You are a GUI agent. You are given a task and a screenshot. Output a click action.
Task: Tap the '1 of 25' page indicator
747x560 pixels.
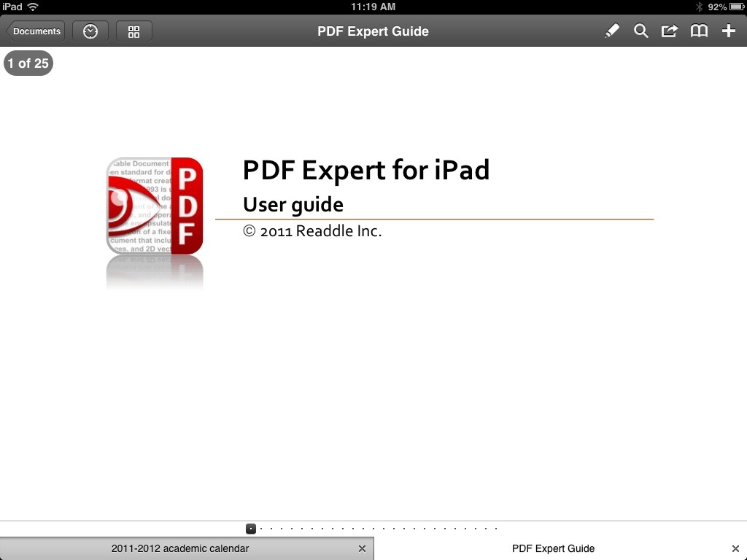coord(28,63)
